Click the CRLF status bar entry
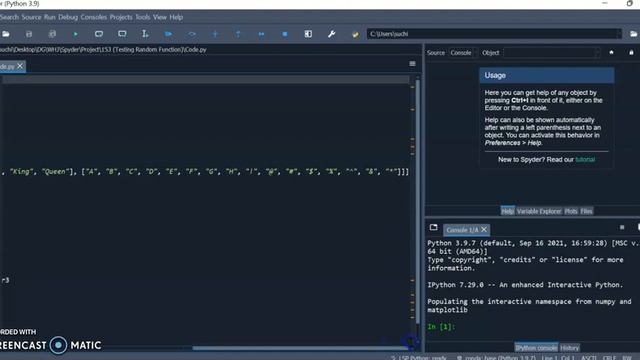This screenshot has width=640, height=360. [609, 358]
